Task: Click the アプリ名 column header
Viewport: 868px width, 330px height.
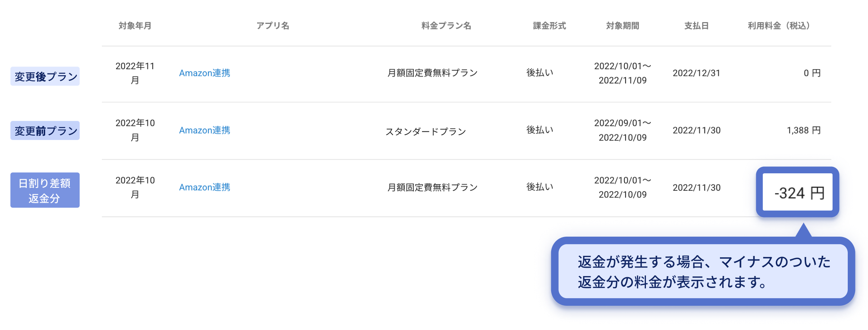Action: pos(273,25)
